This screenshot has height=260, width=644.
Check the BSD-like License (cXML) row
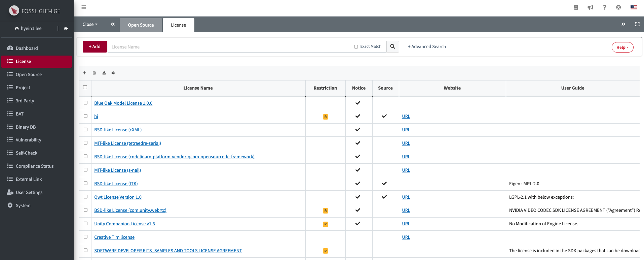tap(85, 129)
